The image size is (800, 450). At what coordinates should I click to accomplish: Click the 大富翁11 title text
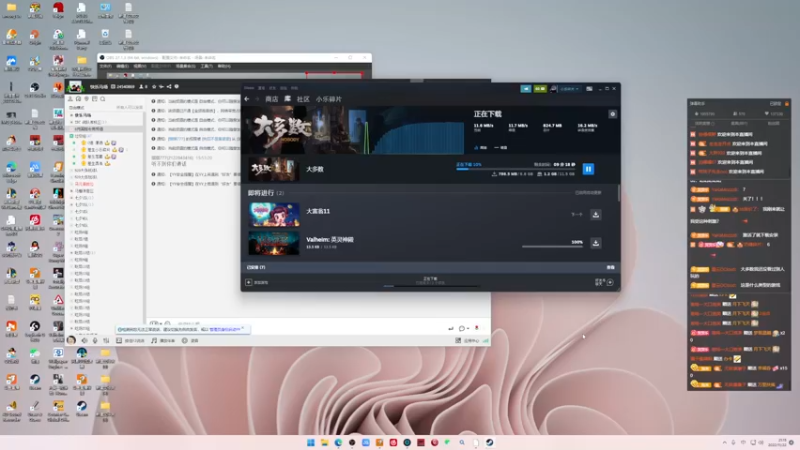click(318, 211)
